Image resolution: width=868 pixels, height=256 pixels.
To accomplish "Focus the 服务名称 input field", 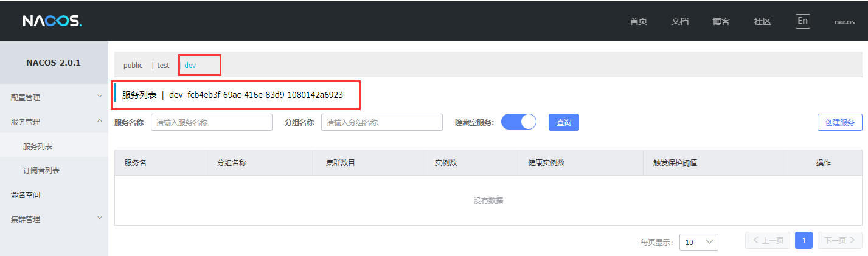I will pos(212,122).
